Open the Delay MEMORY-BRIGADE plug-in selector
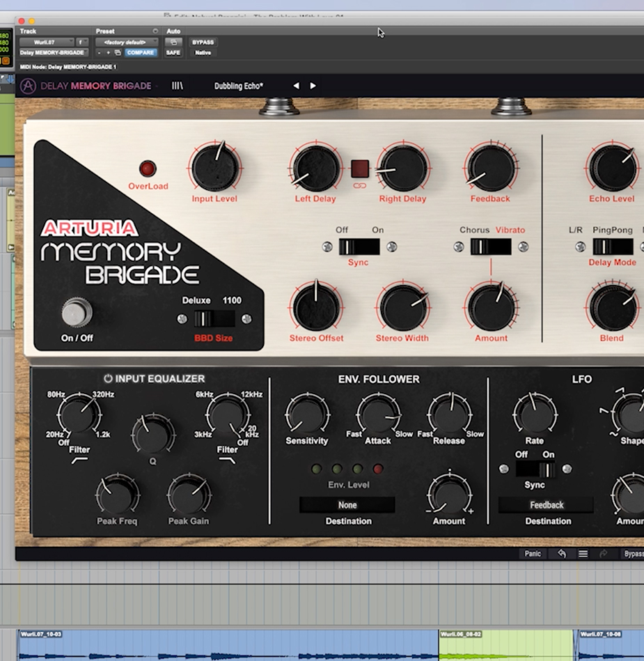This screenshot has height=661, width=644. pyautogui.click(x=54, y=53)
